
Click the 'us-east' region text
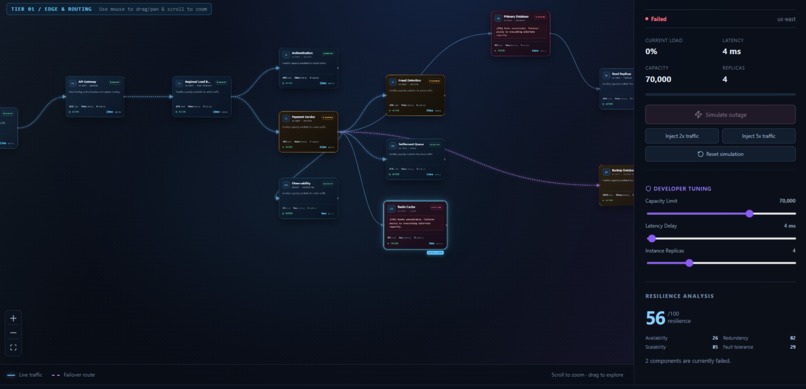(786, 20)
